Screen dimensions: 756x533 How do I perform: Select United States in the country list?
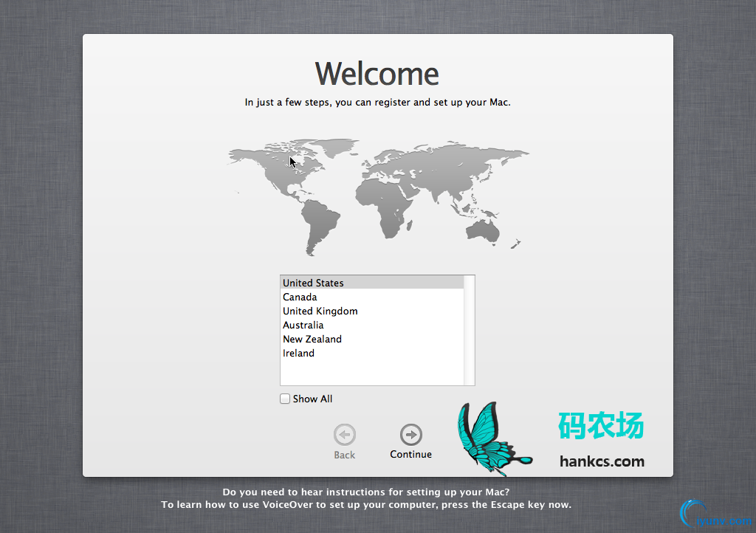pyautogui.click(x=372, y=283)
